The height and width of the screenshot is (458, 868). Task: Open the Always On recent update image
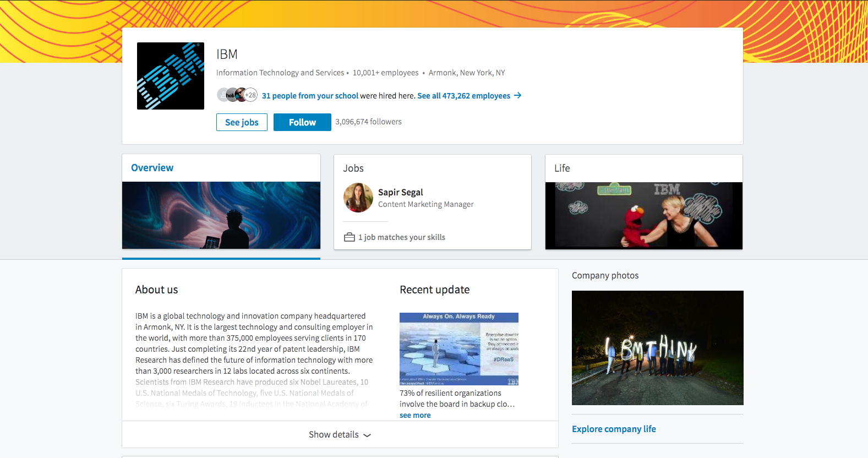[459, 349]
